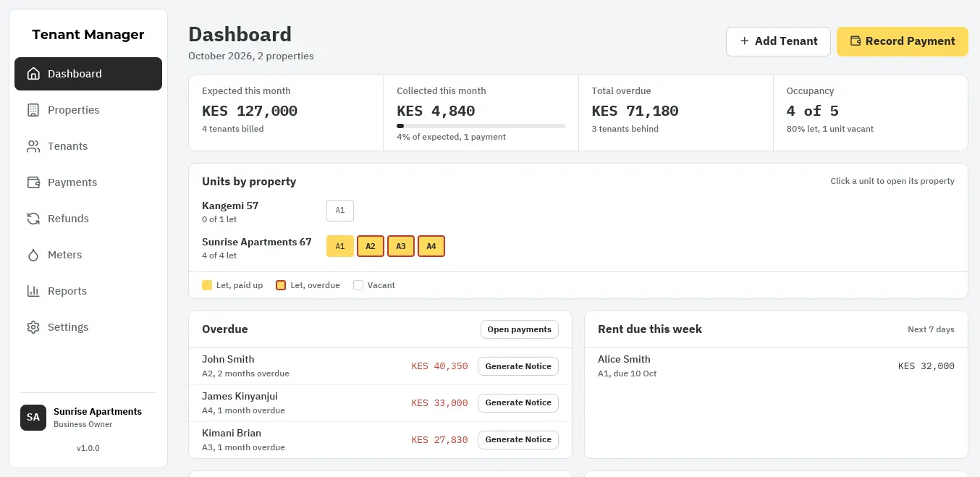Click the v1.0.0 version label
Image resolution: width=980 pixels, height=477 pixels.
click(x=88, y=448)
